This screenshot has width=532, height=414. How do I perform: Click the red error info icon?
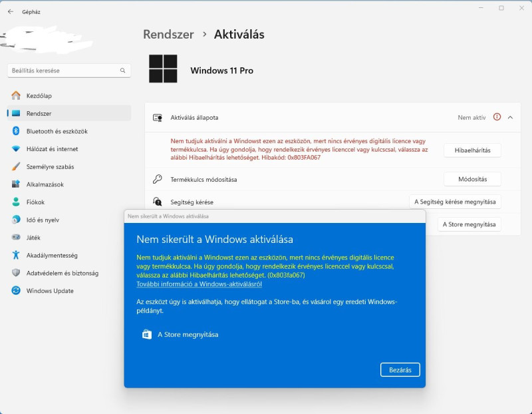[x=497, y=117]
